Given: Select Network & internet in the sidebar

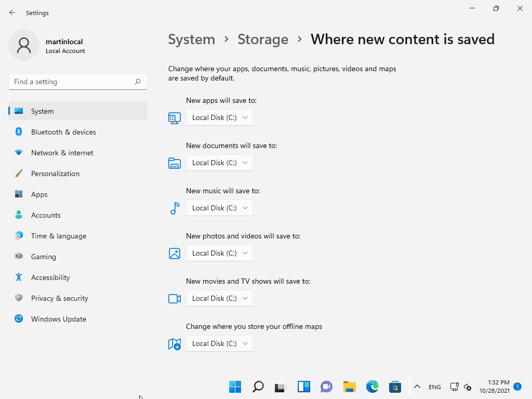Looking at the screenshot, I should pyautogui.click(x=62, y=153).
